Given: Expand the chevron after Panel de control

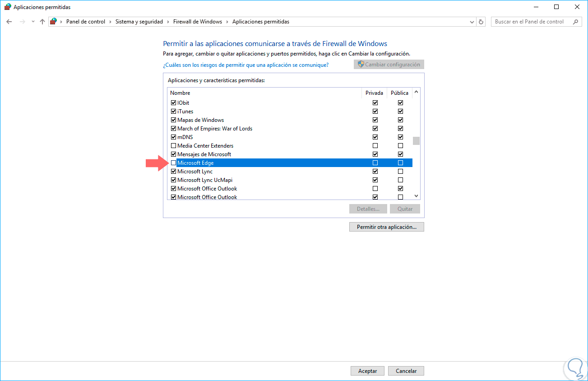Looking at the screenshot, I should [111, 22].
